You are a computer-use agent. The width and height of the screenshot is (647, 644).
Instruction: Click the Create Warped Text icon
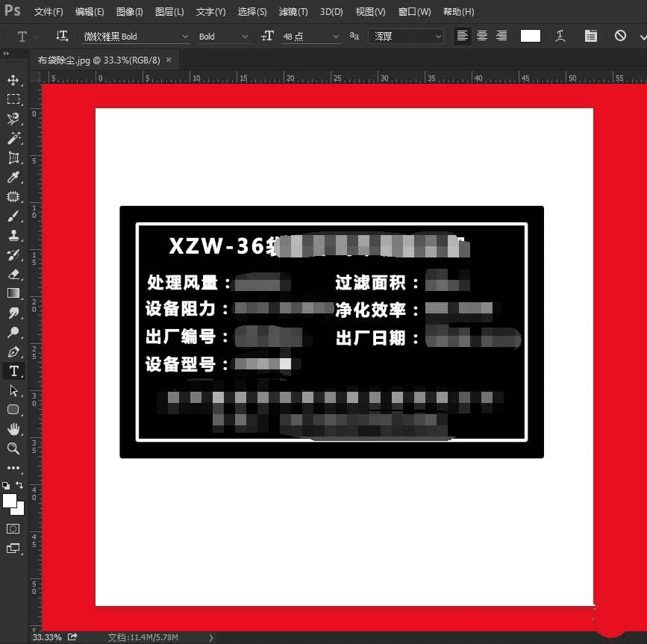pyautogui.click(x=560, y=36)
